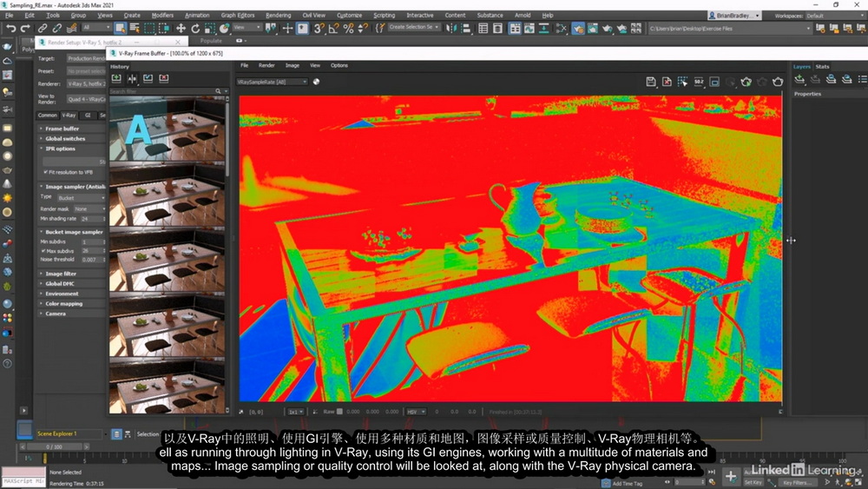Click the Undo arrow in main toolbar
Screen dimensions: 868x489
click(x=10, y=29)
